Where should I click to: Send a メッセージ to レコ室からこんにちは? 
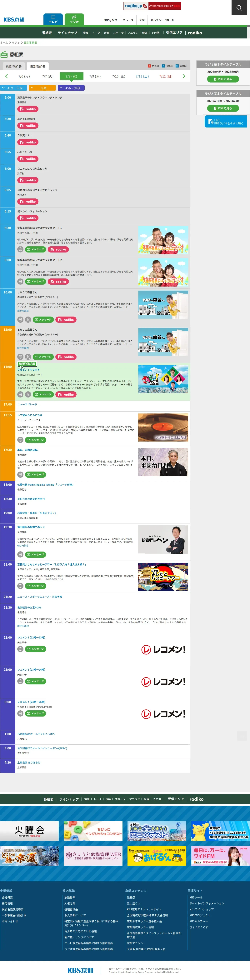tap(36, 440)
